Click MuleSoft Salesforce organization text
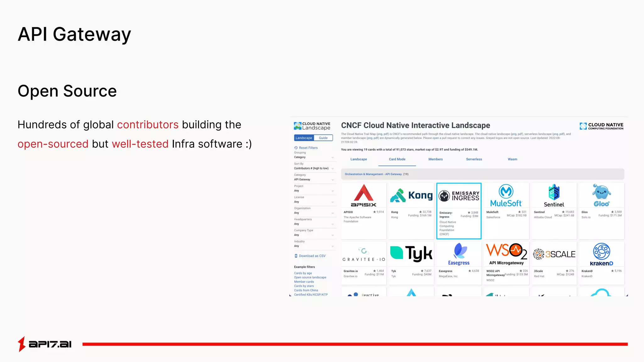Screen dimensions: 644x362 [493, 217]
